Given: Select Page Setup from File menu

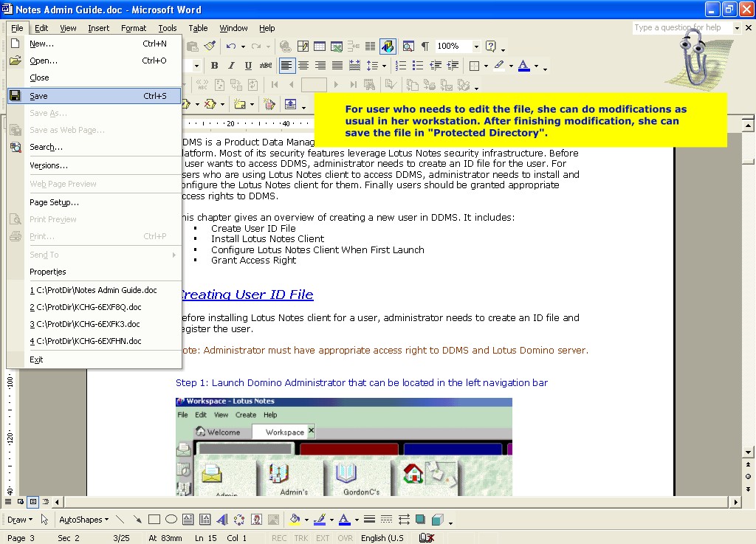Looking at the screenshot, I should click(x=54, y=202).
